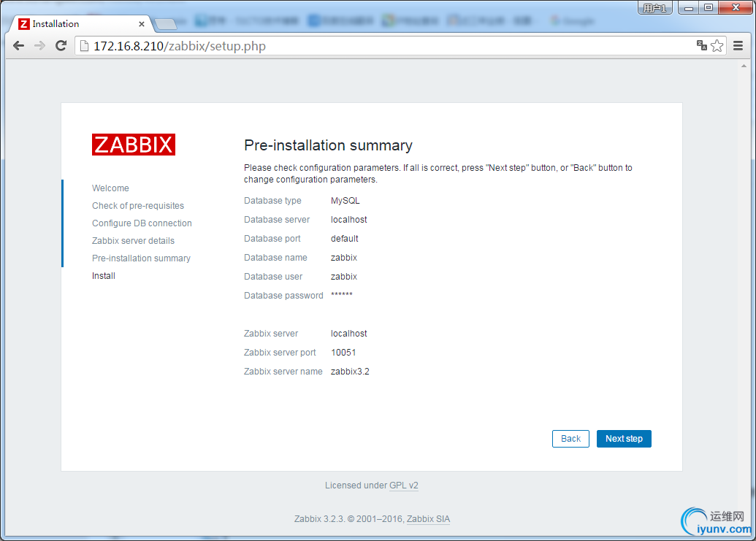The height and width of the screenshot is (541, 756).
Task: Select Pre-installation summary step in sidebar
Action: [x=141, y=258]
